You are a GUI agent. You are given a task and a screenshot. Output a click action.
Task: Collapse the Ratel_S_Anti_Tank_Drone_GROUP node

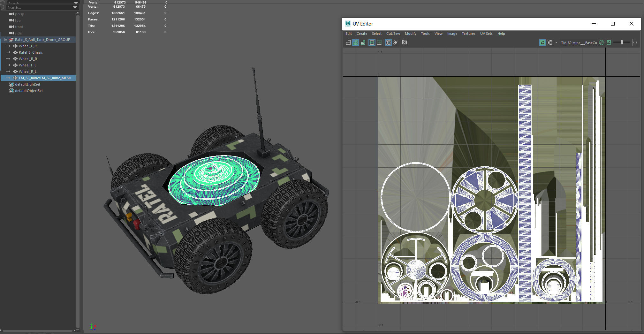click(6, 40)
